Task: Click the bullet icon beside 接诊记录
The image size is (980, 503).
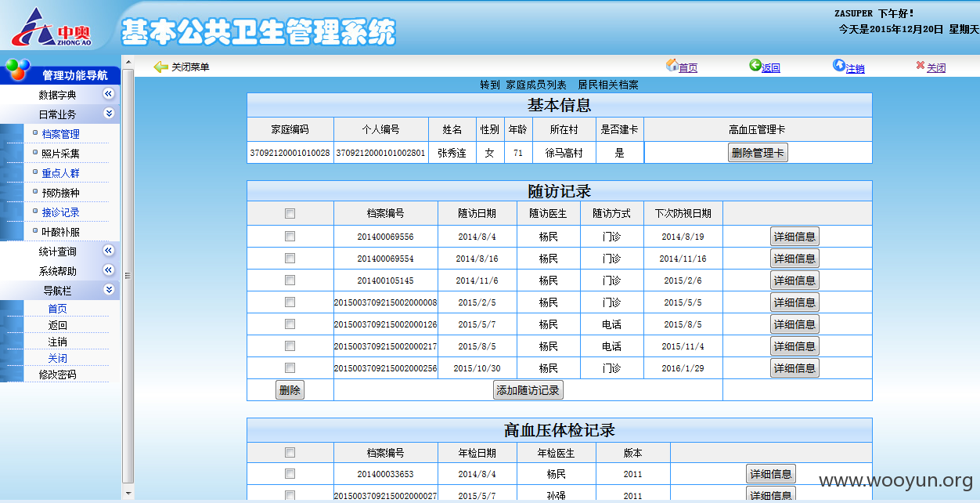Action: [35, 211]
